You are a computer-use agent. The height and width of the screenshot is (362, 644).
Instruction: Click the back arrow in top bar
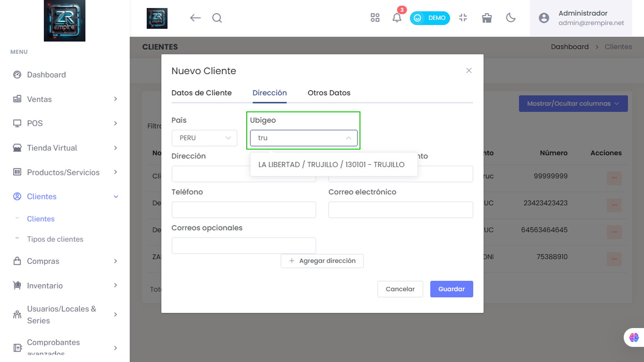click(195, 18)
